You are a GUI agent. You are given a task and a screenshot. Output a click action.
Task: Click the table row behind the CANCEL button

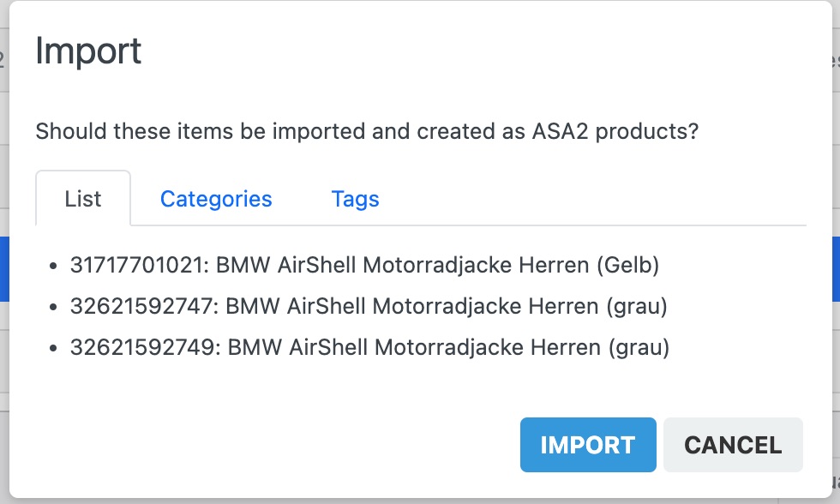(x=834, y=445)
